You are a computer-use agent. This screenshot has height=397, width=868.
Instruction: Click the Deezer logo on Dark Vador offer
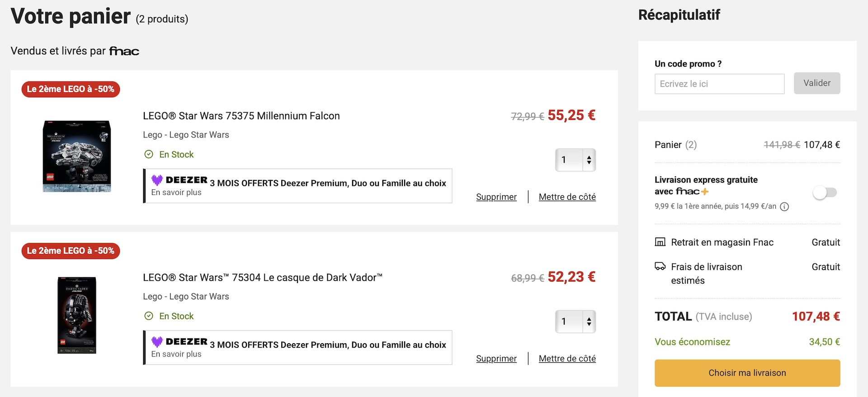(x=179, y=342)
